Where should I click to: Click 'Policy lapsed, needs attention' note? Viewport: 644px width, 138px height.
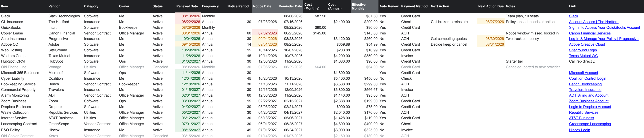[x=530, y=22]
